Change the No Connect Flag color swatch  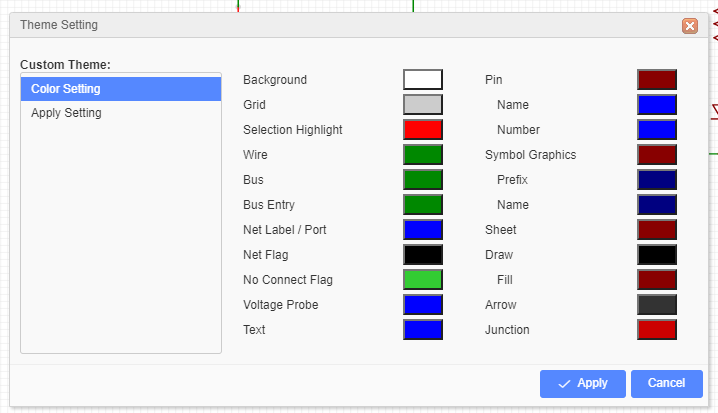(x=423, y=280)
